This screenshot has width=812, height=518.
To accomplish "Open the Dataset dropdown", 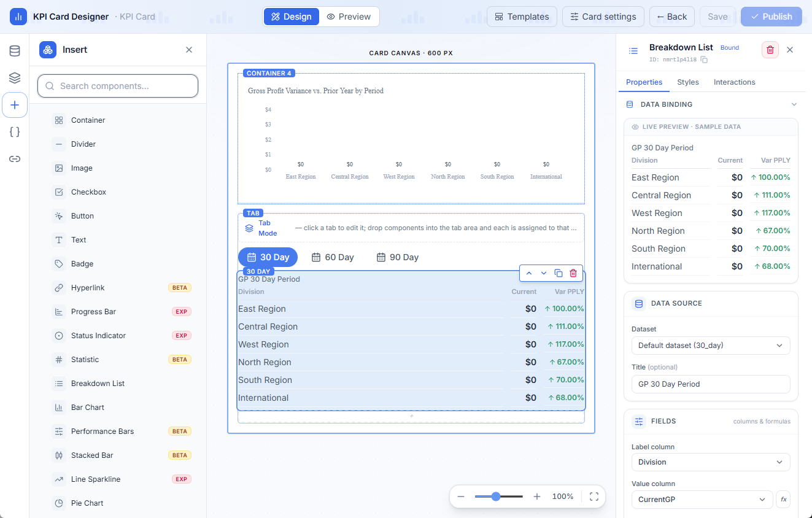I will 711,346.
